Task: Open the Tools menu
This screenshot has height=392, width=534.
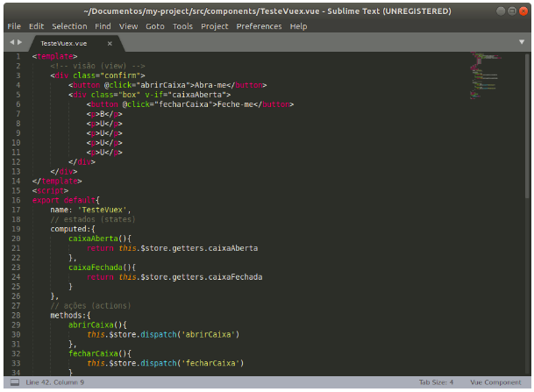Action: 182,26
